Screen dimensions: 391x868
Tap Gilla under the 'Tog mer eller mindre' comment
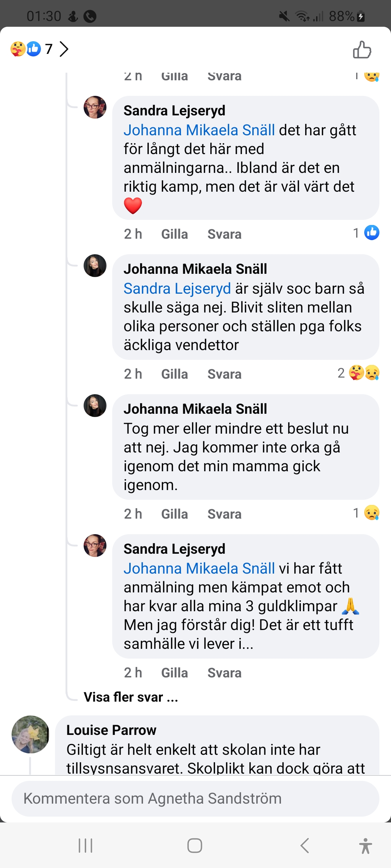coord(175,514)
